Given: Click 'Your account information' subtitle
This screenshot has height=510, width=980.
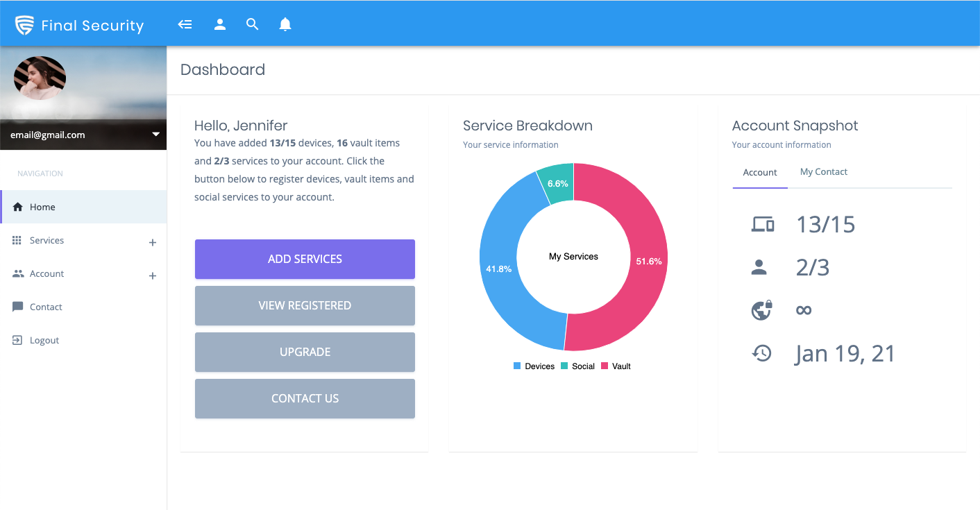Looking at the screenshot, I should coord(782,145).
